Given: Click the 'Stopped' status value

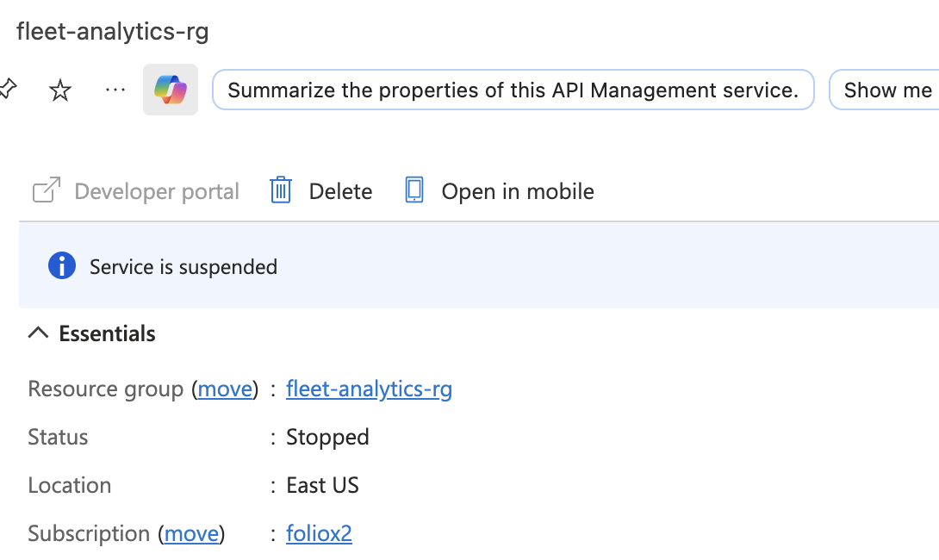Looking at the screenshot, I should [x=327, y=437].
